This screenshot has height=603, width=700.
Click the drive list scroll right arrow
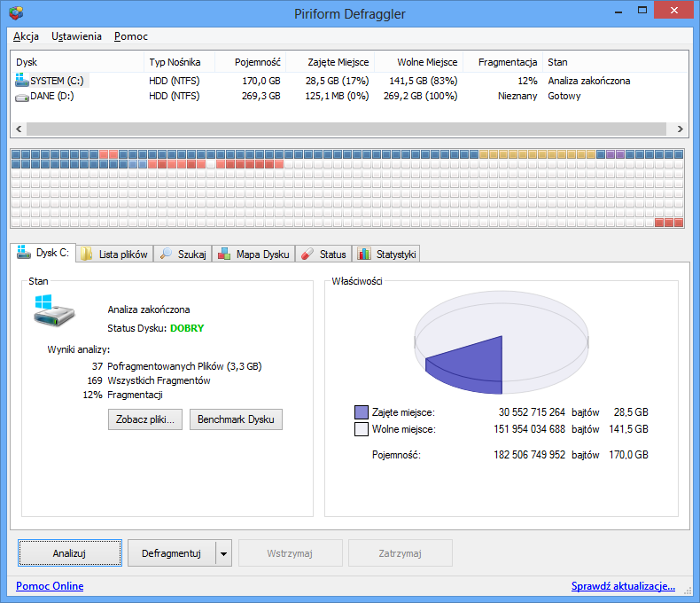(x=680, y=129)
